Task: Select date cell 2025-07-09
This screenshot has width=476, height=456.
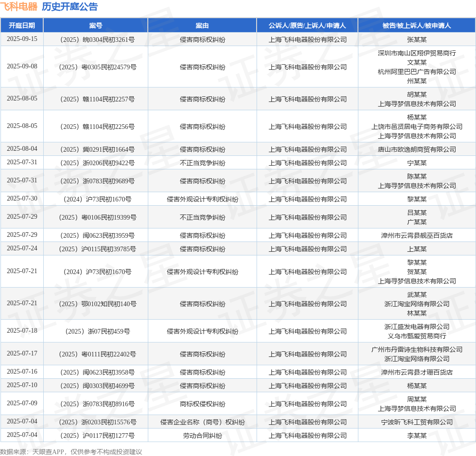Action: tap(22, 403)
